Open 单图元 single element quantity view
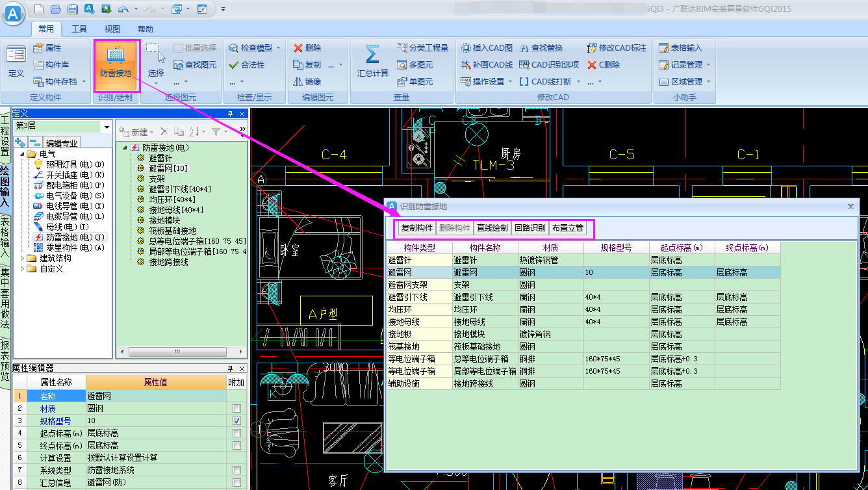 (x=415, y=82)
